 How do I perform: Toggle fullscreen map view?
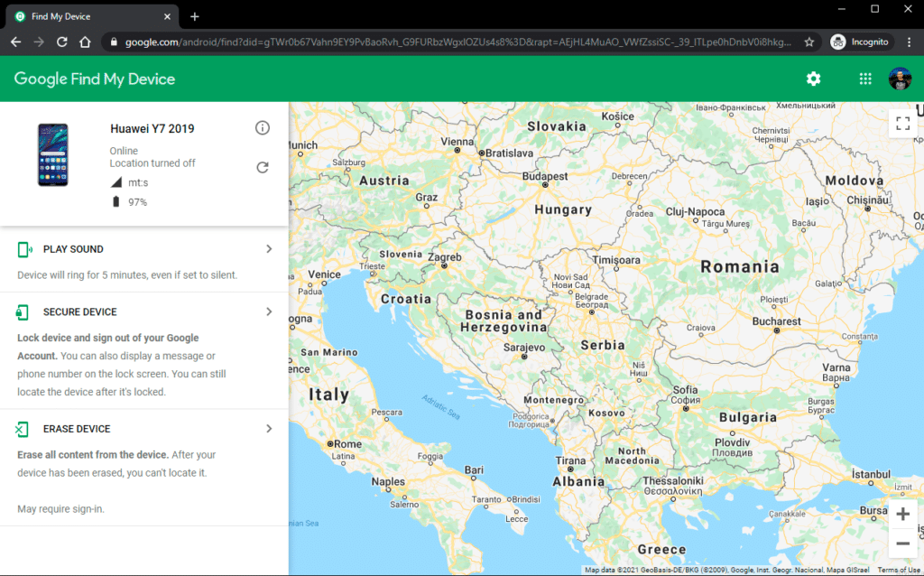point(902,123)
